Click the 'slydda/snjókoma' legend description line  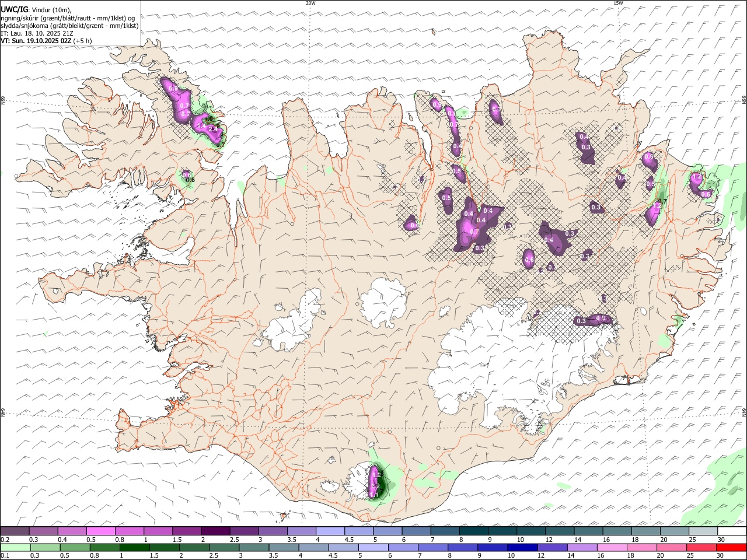[69, 26]
